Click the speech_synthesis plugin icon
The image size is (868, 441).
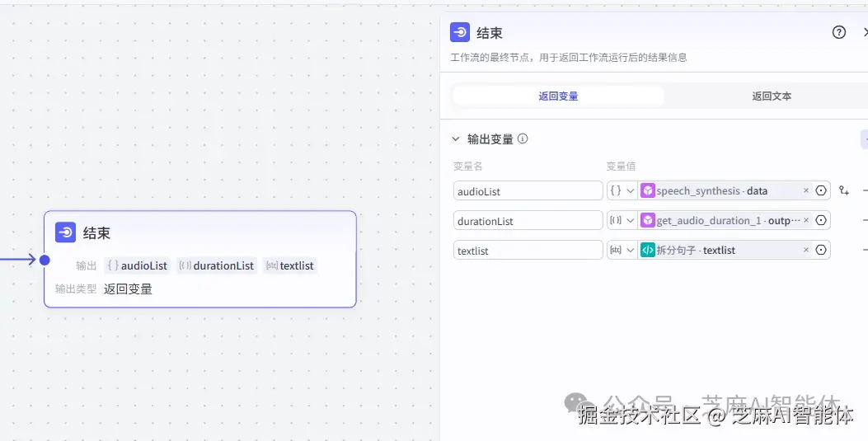647,190
